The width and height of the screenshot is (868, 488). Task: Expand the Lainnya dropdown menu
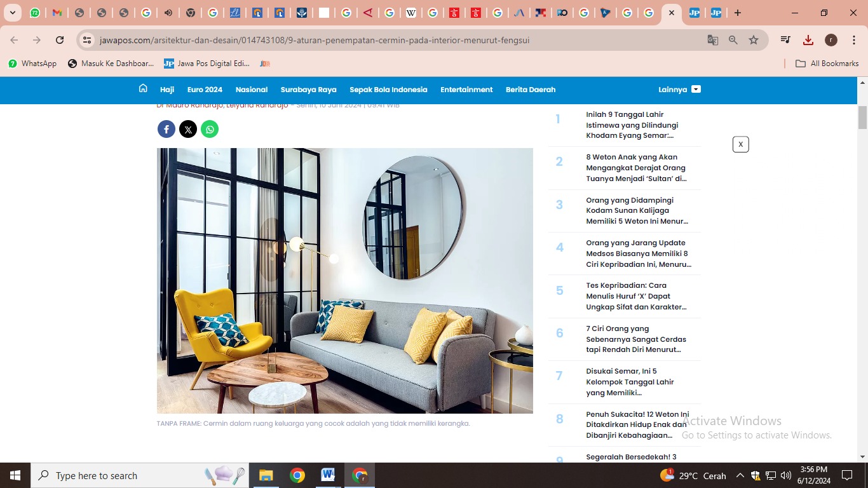coord(679,90)
